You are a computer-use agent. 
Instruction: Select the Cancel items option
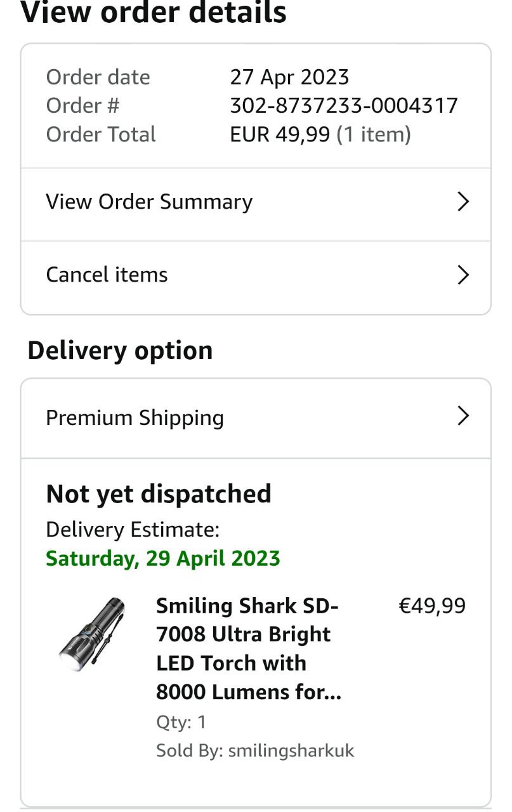(107, 275)
